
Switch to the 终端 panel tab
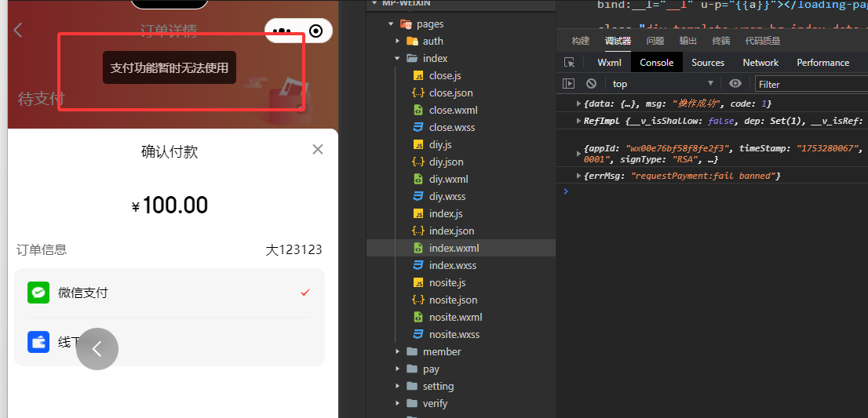point(721,41)
